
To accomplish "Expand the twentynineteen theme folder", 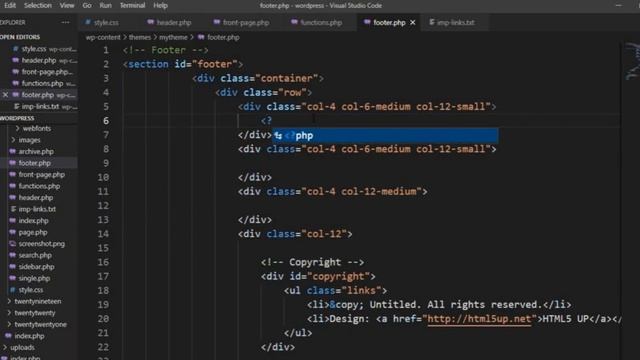I will [38, 301].
